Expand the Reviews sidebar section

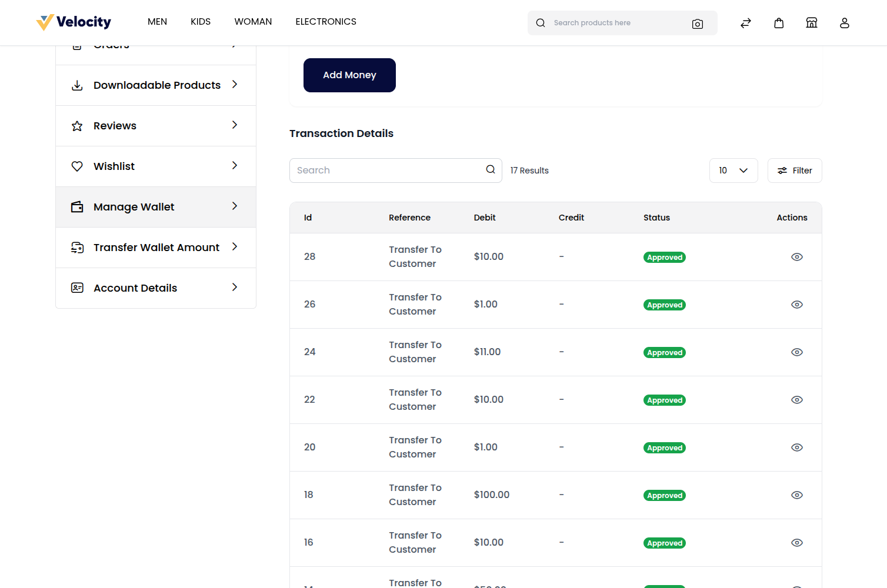pyautogui.click(x=235, y=125)
